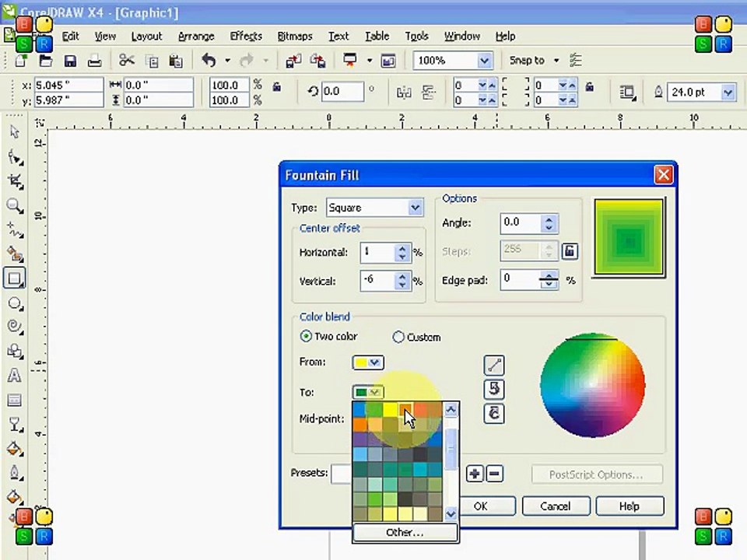Screen dimensions: 747x560
Task: Select the Table tool in toolbox
Action: pyautogui.click(x=14, y=400)
